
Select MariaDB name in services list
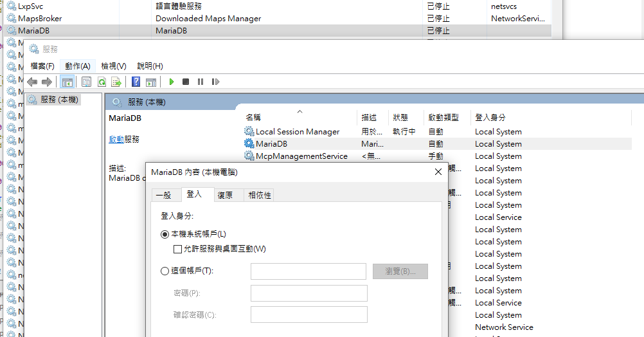pos(271,144)
